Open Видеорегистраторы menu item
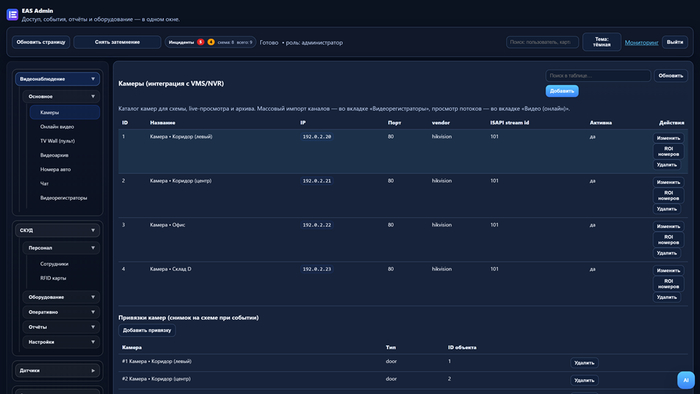The width and height of the screenshot is (700, 394). [x=65, y=198]
